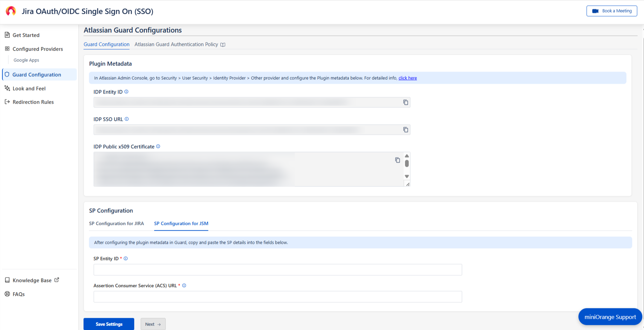This screenshot has width=644, height=330.
Task: Click the Knowledge Base external link icon
Action: [x=57, y=280]
